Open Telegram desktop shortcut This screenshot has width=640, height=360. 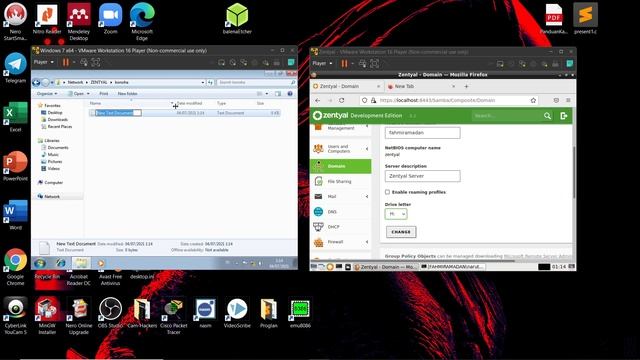(16, 68)
